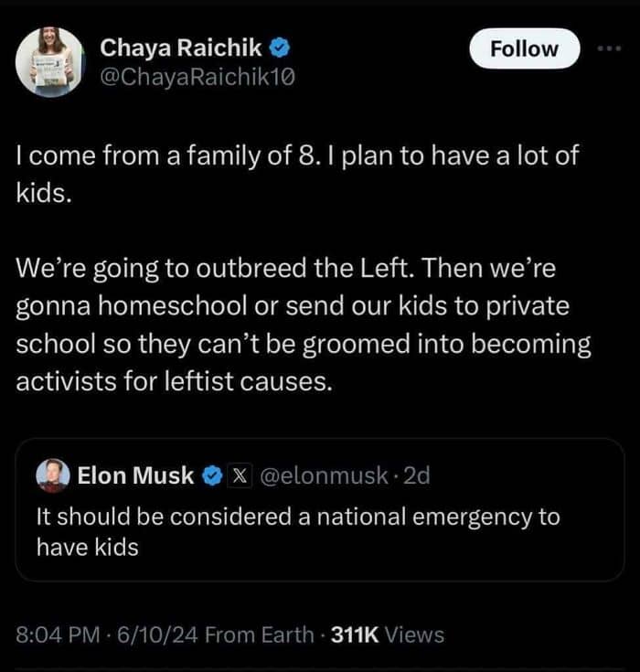Click Chaya Raichik's blue verified badge
The width and height of the screenshot is (640, 672).
coord(283,47)
